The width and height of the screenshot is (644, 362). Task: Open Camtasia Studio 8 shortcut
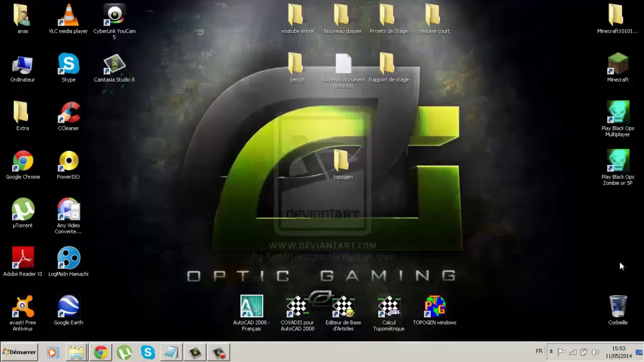(x=114, y=68)
